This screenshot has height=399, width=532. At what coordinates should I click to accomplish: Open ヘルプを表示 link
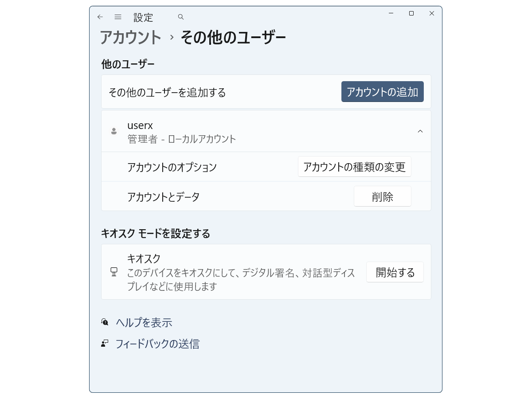pyautogui.click(x=144, y=323)
